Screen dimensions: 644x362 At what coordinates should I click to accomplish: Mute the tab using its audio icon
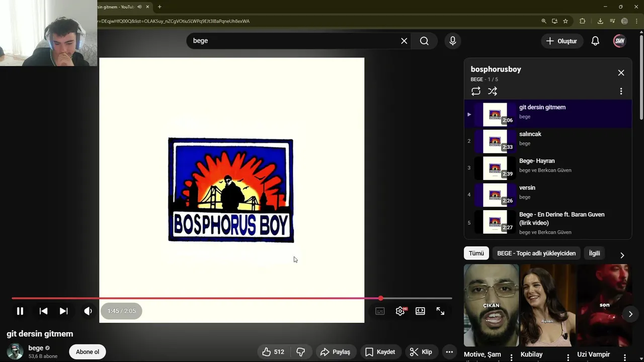(139, 7)
